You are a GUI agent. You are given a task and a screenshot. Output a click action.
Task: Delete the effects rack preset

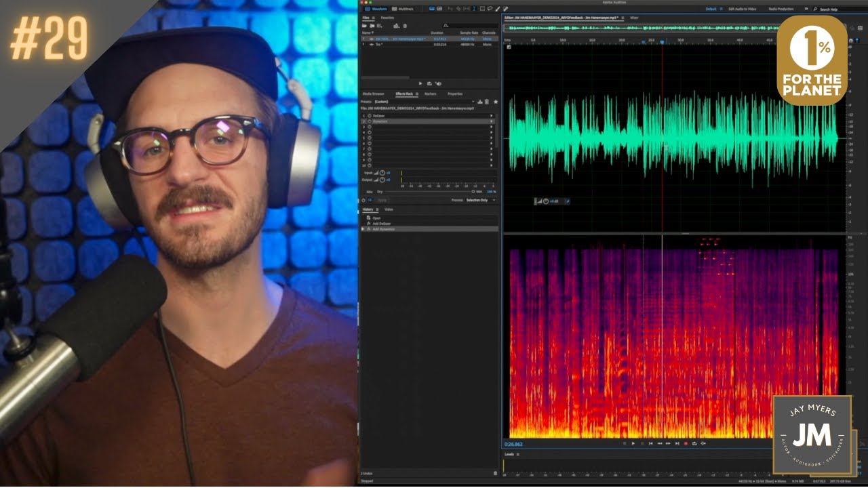[487, 102]
